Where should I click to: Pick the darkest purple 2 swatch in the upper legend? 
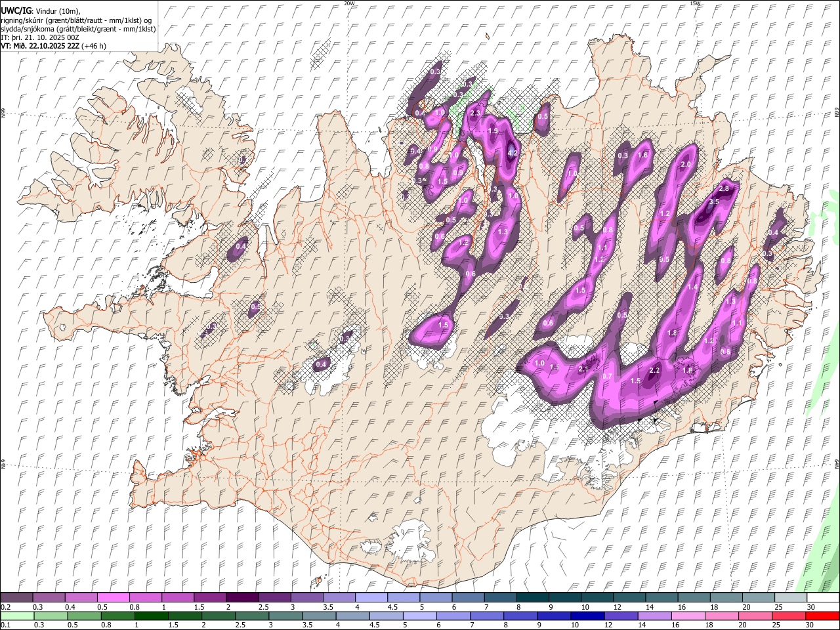pos(241,597)
